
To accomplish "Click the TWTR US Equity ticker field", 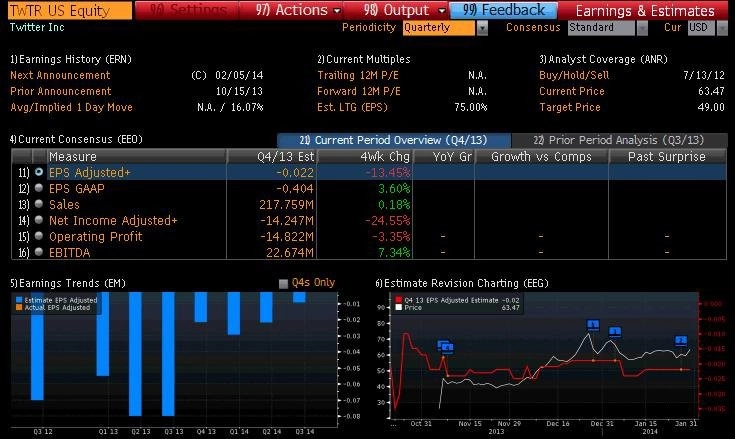I will [x=70, y=10].
